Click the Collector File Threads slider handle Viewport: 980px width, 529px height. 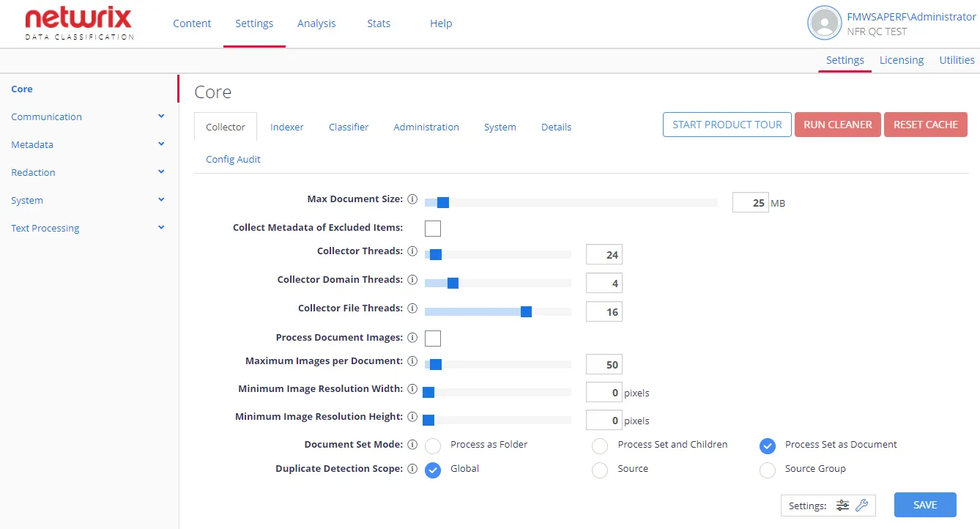coord(526,312)
